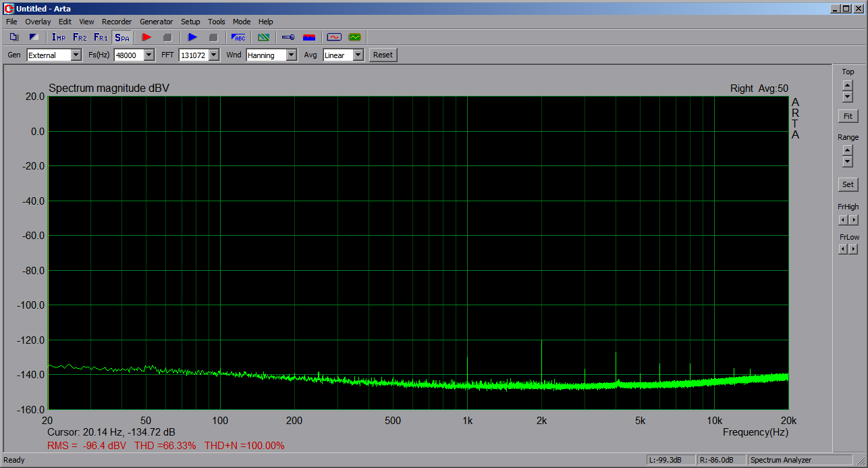Open the Wnd window dropdown showing Hanning
Screen dimensions: 868x468
291,55
